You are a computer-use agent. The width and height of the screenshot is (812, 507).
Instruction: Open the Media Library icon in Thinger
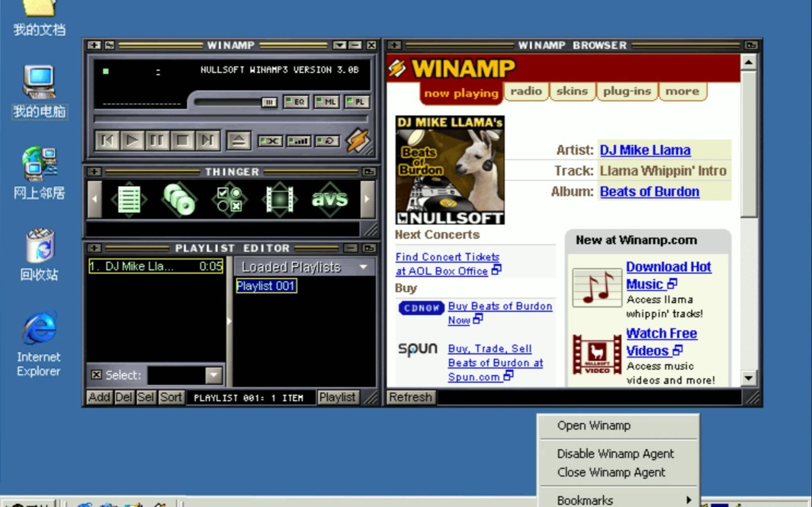179,199
